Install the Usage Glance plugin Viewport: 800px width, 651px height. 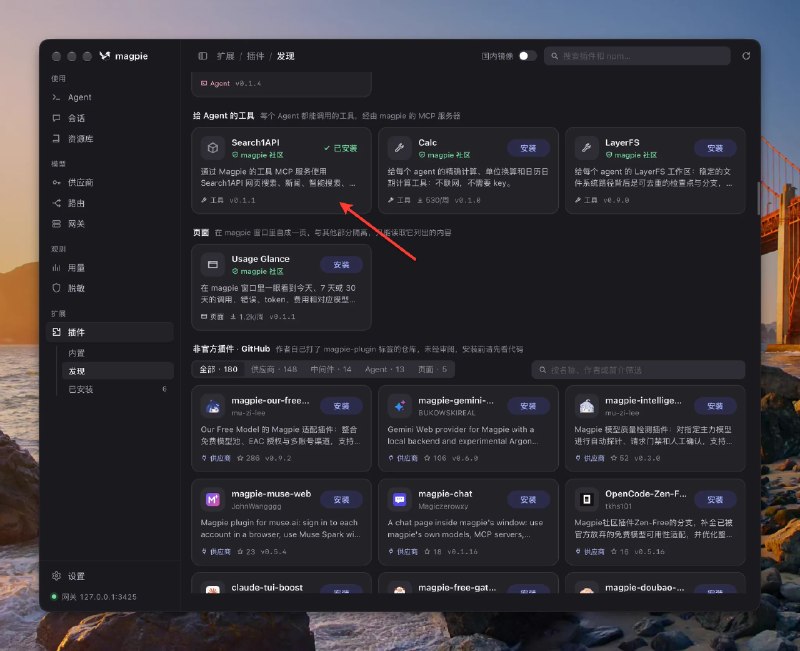[341, 265]
